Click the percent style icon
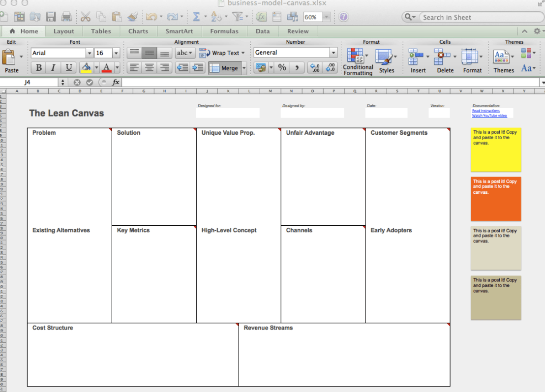This screenshot has height=392, width=545. tap(282, 68)
